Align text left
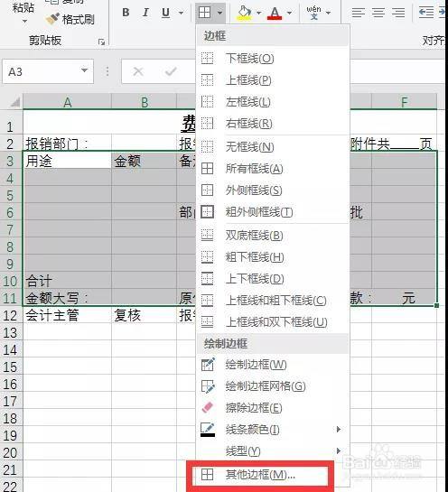This screenshot has height=492, width=448. [359, 13]
